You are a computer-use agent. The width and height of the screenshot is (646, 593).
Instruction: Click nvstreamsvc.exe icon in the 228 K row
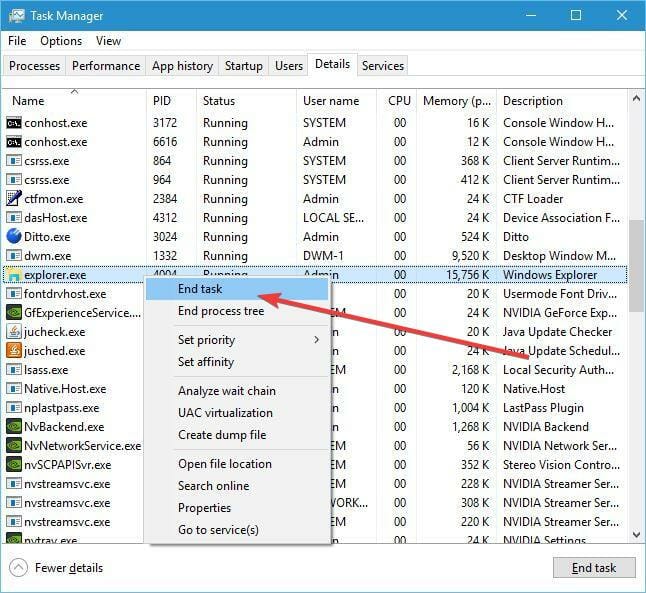[x=14, y=483]
